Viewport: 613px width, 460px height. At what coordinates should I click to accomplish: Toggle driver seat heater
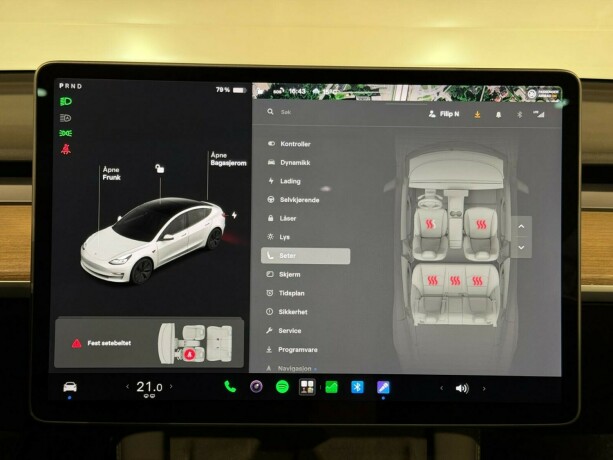(x=430, y=224)
